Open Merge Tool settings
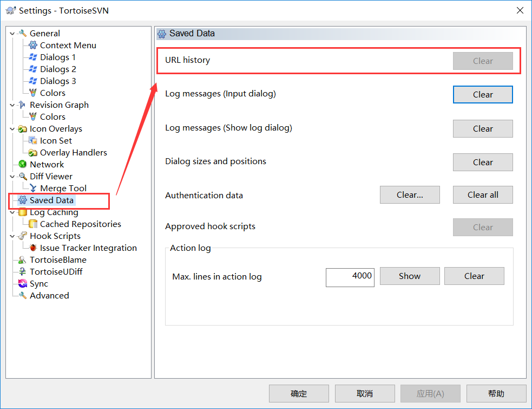The image size is (532, 409). [63, 188]
